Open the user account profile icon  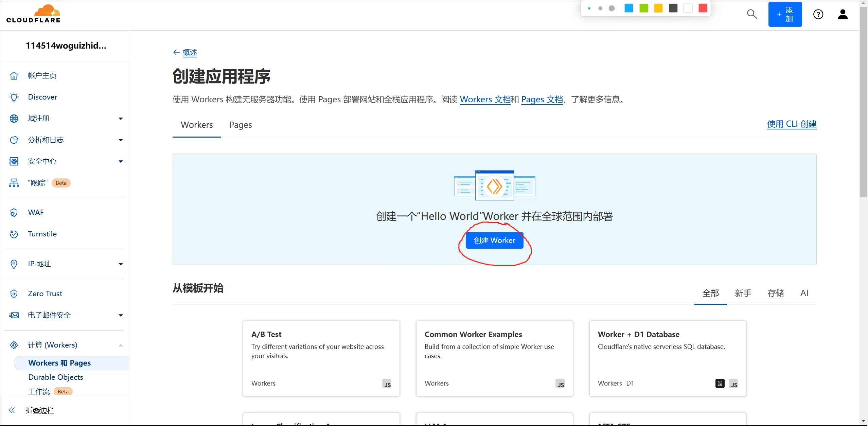(x=843, y=14)
